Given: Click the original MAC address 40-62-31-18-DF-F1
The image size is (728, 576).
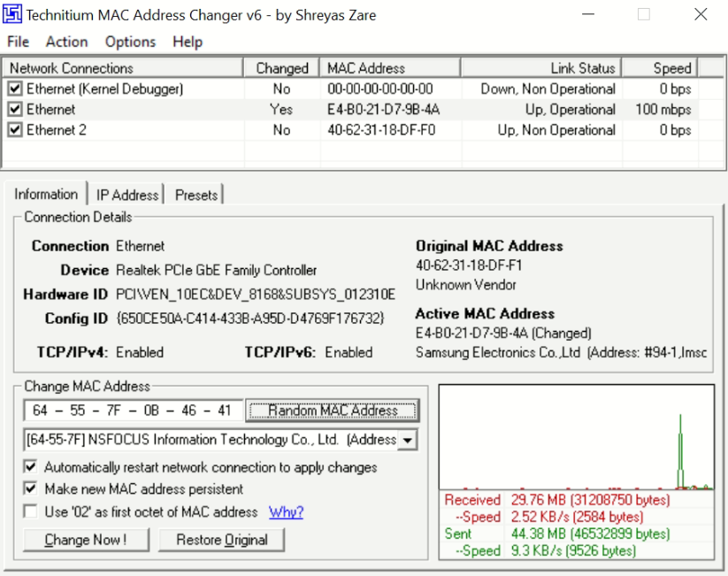Looking at the screenshot, I should pyautogui.click(x=469, y=265).
